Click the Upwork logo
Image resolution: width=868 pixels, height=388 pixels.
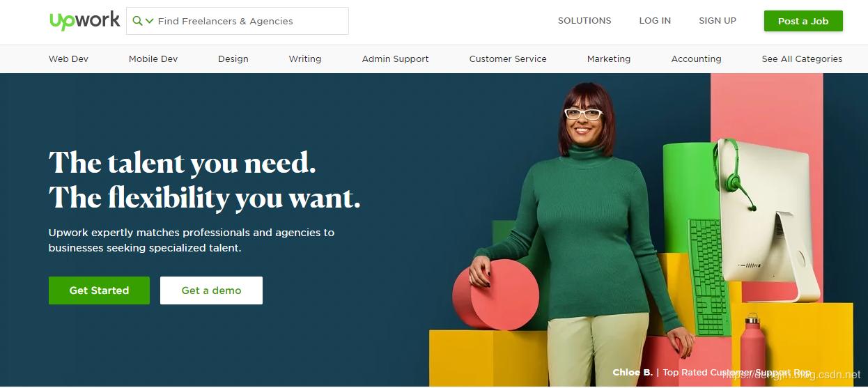click(x=84, y=21)
